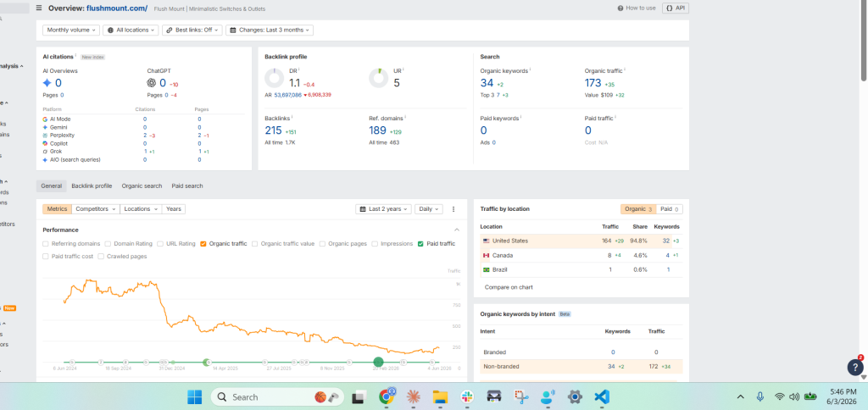Switch to the Paid search tab

click(187, 186)
